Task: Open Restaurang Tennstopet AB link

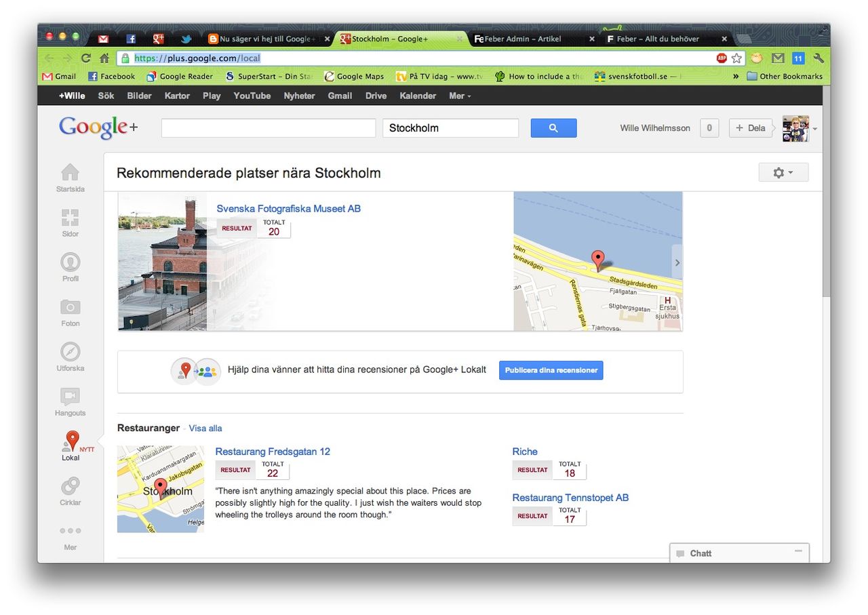Action: pyautogui.click(x=570, y=498)
